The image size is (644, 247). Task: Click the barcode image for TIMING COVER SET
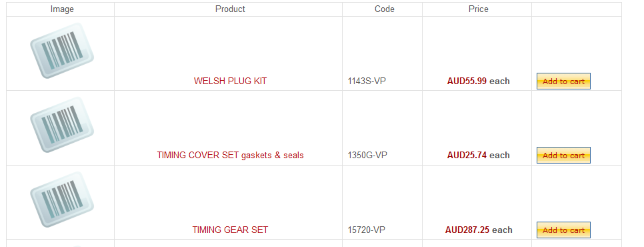(62, 125)
